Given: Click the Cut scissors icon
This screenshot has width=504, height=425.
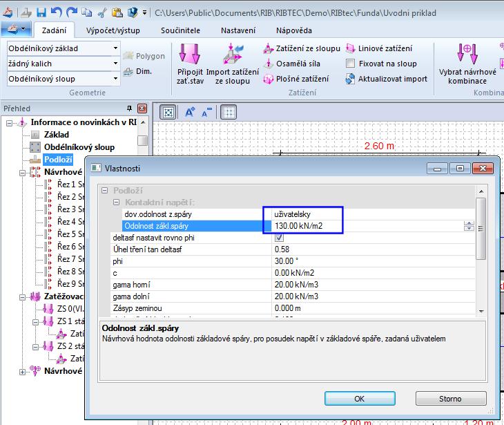Looking at the screenshot, I should pyautogui.click(x=102, y=12).
